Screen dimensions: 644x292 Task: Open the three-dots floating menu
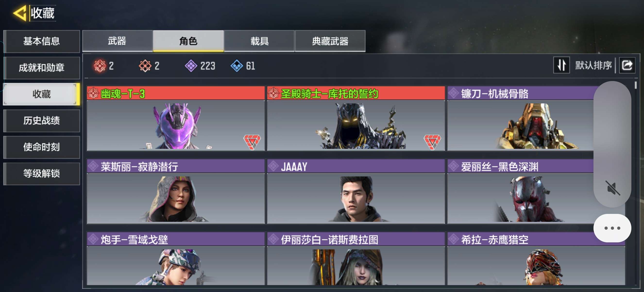[x=612, y=228]
